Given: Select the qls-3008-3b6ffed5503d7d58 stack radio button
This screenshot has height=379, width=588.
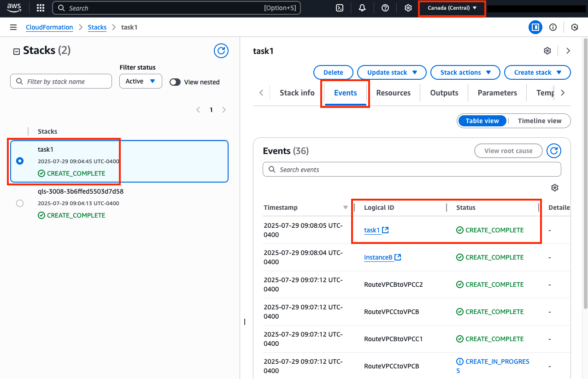Looking at the screenshot, I should pos(20,203).
